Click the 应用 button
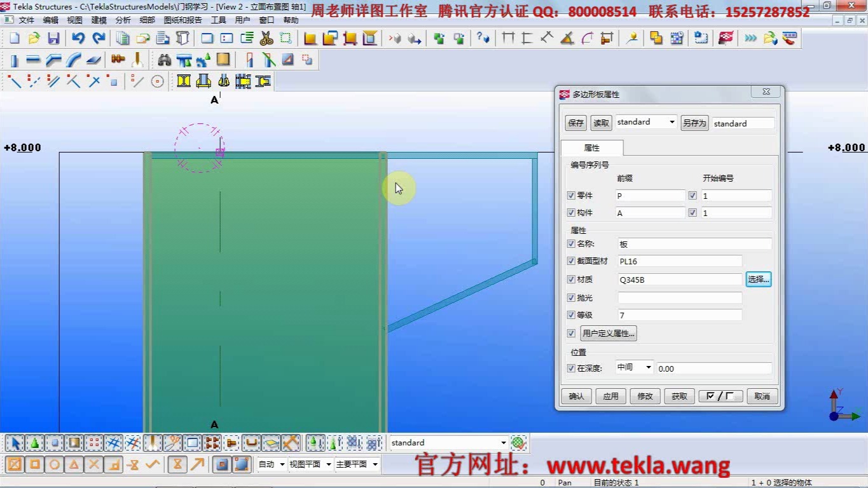868x488 pixels. (610, 396)
